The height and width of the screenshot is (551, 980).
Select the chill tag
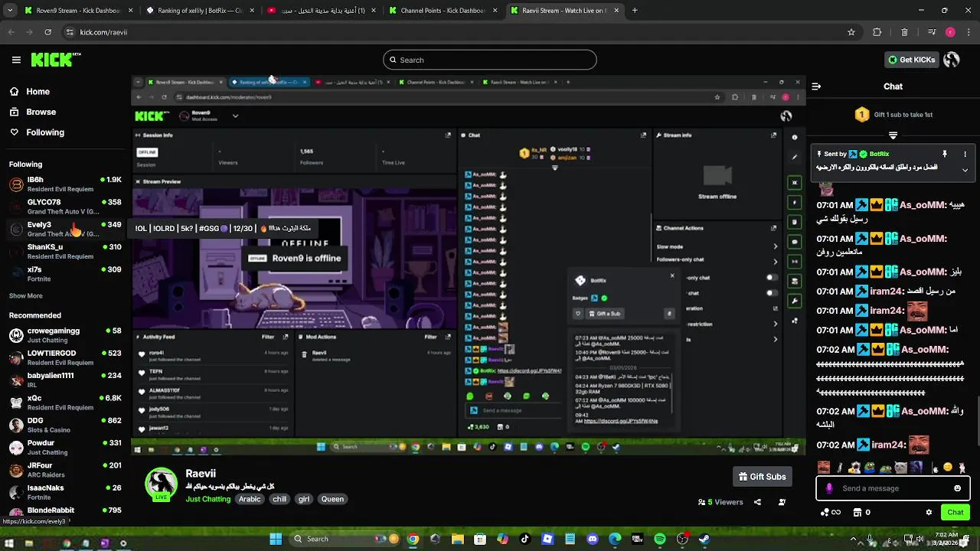click(279, 499)
